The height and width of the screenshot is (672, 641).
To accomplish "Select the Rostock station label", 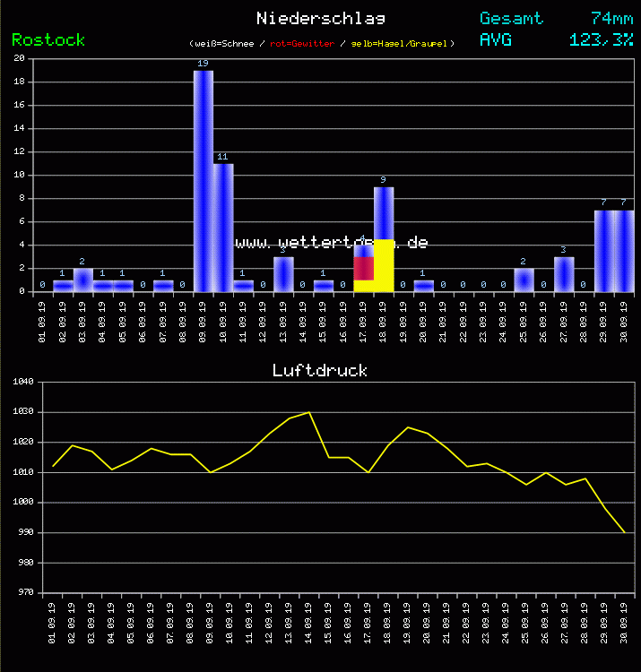I will [x=48, y=39].
